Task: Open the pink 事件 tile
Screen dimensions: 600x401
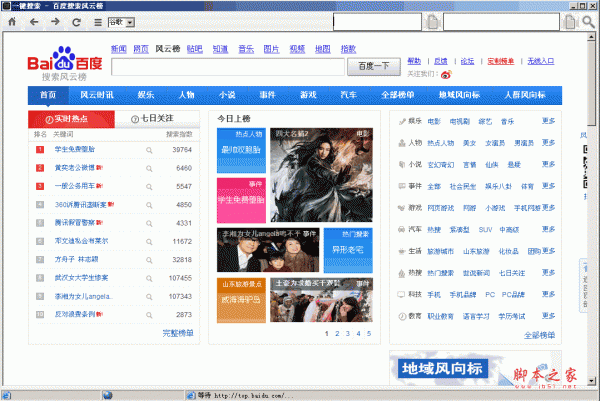Action: (241, 200)
